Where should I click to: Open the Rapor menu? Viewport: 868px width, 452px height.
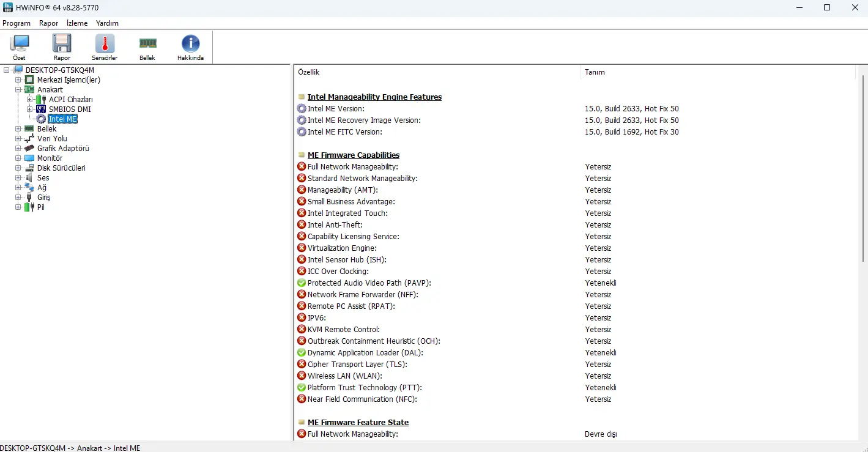coord(49,23)
